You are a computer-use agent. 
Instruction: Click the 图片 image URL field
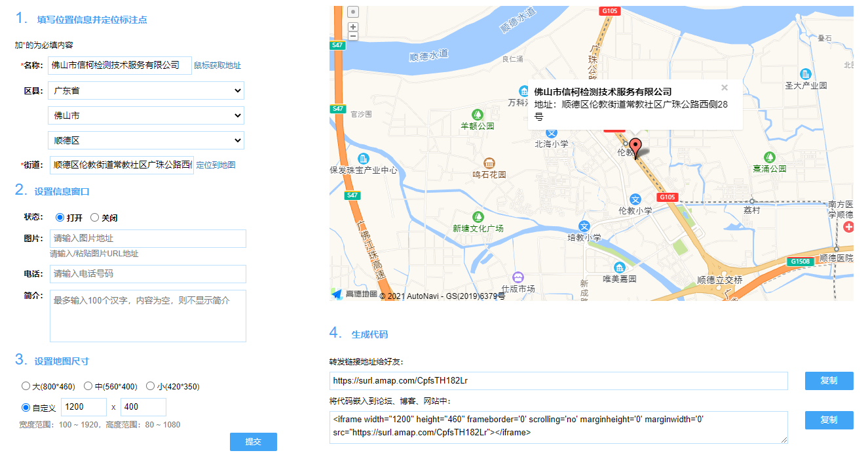pos(148,239)
